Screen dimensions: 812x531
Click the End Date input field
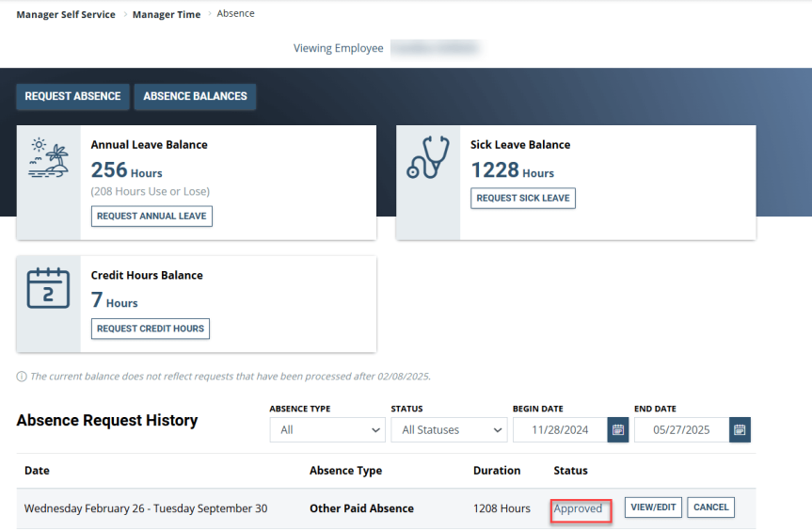click(x=681, y=430)
